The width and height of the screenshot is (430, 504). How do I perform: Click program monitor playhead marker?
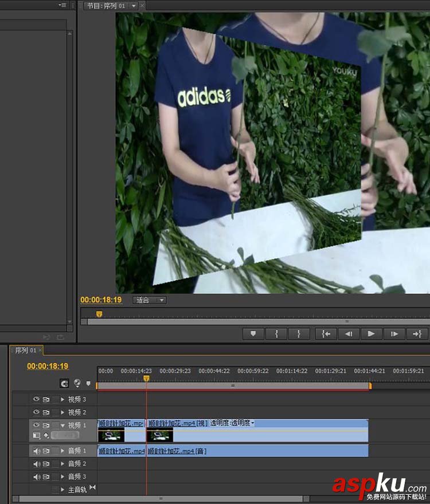pyautogui.click(x=99, y=314)
